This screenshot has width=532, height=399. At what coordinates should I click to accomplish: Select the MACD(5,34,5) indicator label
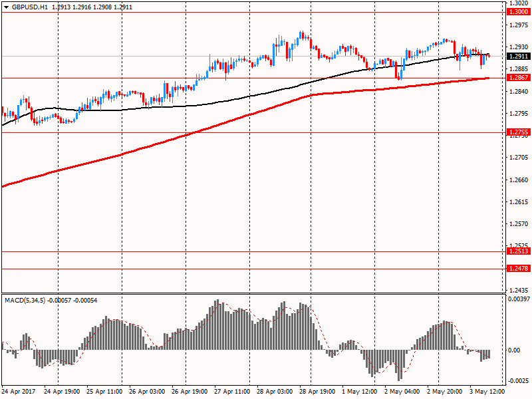[25, 301]
